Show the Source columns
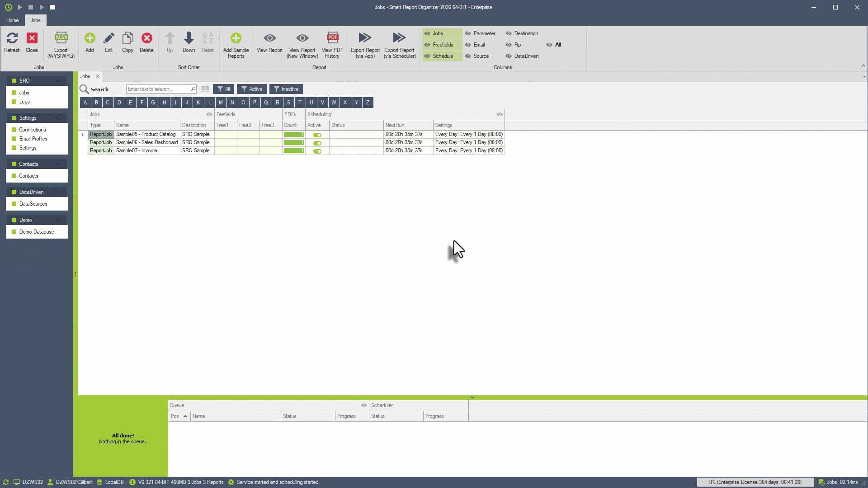The image size is (868, 488). coord(477,56)
